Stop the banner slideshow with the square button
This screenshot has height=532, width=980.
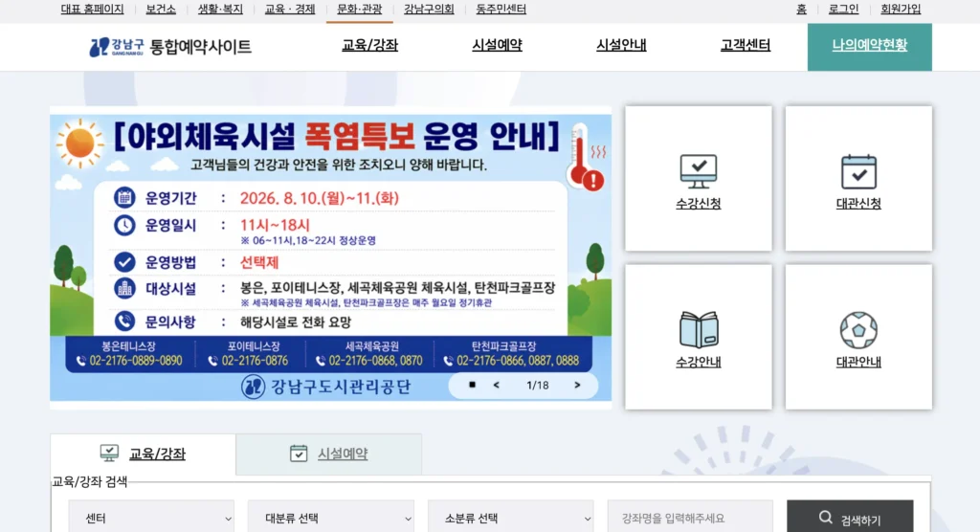click(473, 385)
